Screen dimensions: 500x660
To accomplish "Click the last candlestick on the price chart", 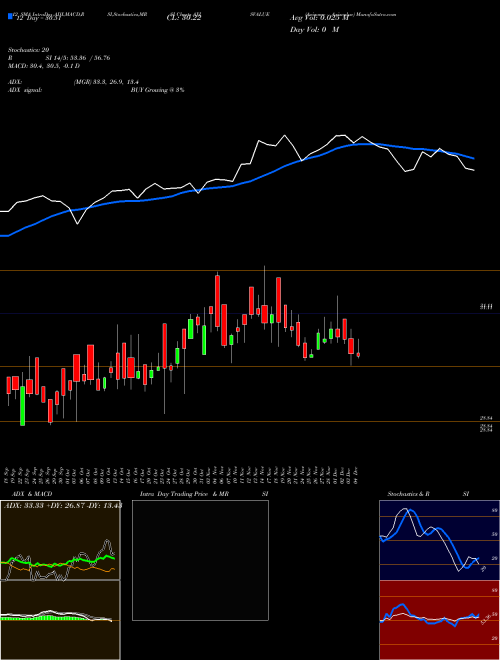I will click(358, 352).
